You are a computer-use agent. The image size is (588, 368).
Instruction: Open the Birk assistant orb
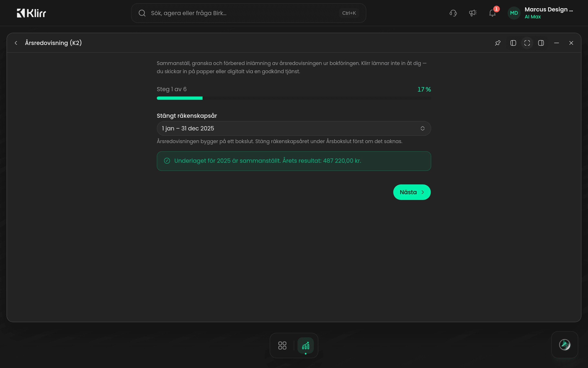(x=565, y=345)
